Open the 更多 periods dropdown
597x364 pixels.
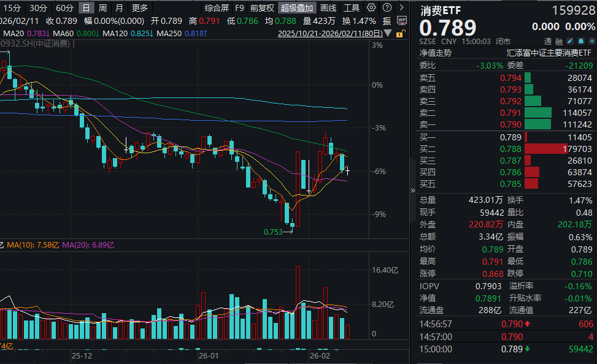pyautogui.click(x=140, y=8)
